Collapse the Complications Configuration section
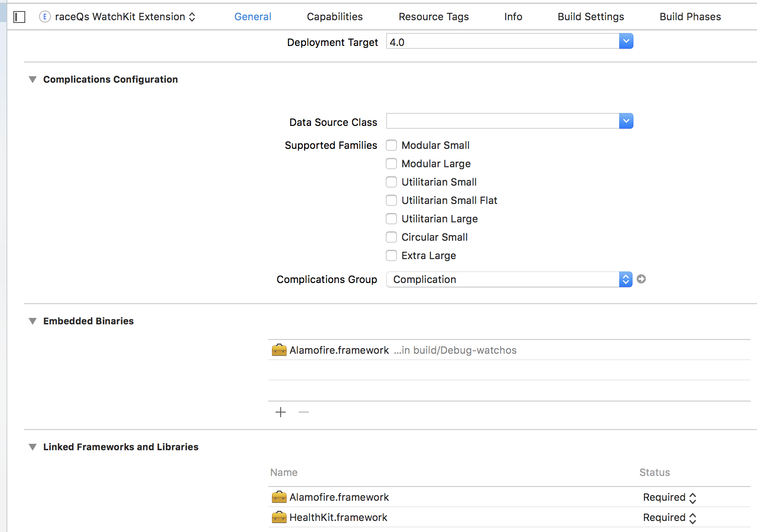 tap(33, 79)
